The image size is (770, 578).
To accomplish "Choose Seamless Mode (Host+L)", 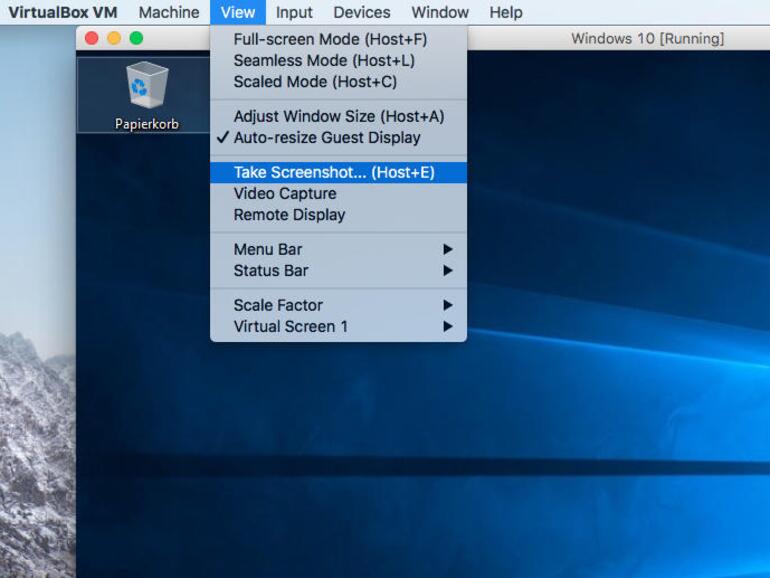I will click(x=338, y=60).
